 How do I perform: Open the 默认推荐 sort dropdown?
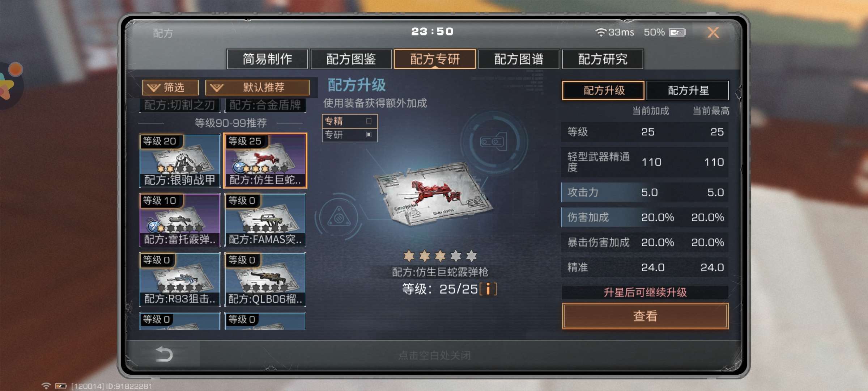click(x=257, y=87)
